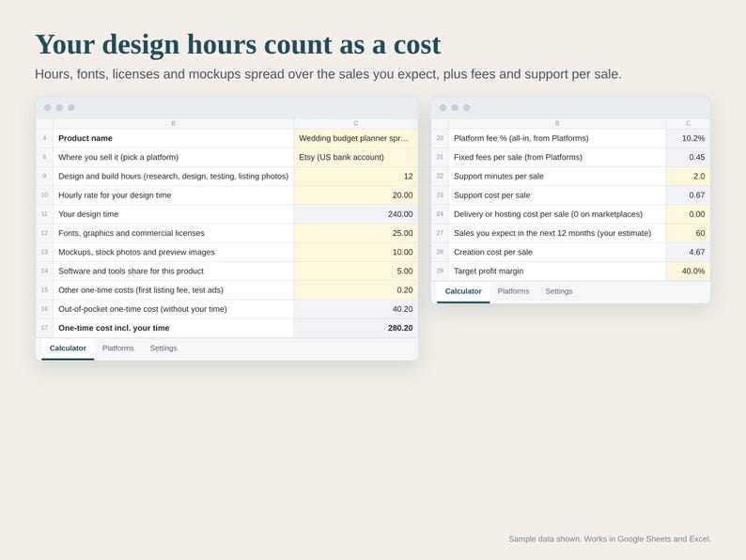Select row 29 header in right window

click(x=440, y=272)
